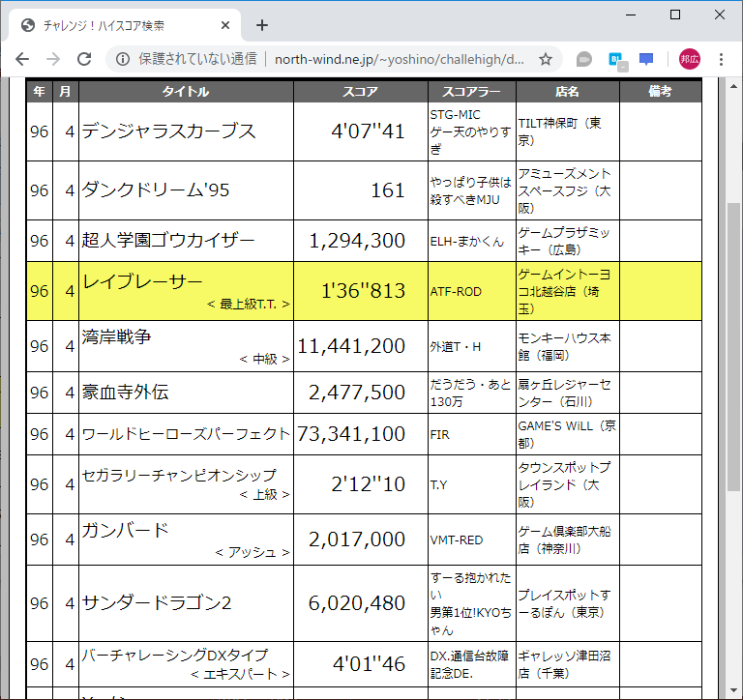
Task: Click shop GAME'S WiLL（京都）
Action: (567, 434)
